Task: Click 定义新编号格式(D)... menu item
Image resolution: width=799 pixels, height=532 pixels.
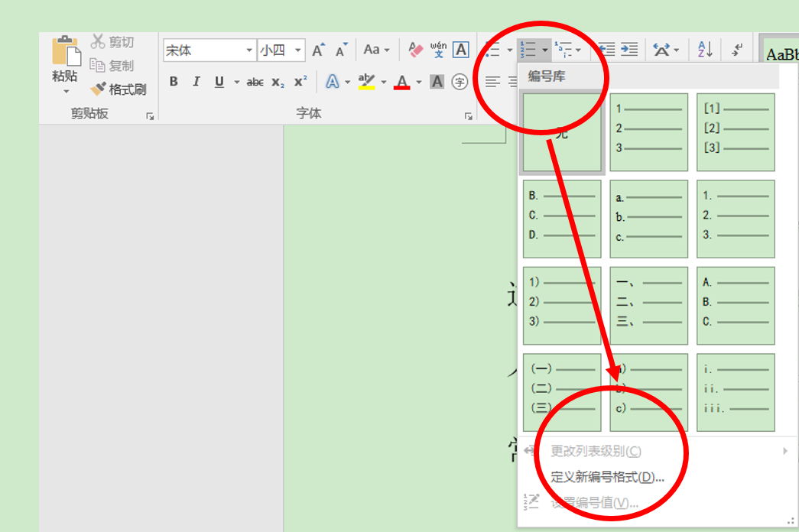Action: [656, 477]
